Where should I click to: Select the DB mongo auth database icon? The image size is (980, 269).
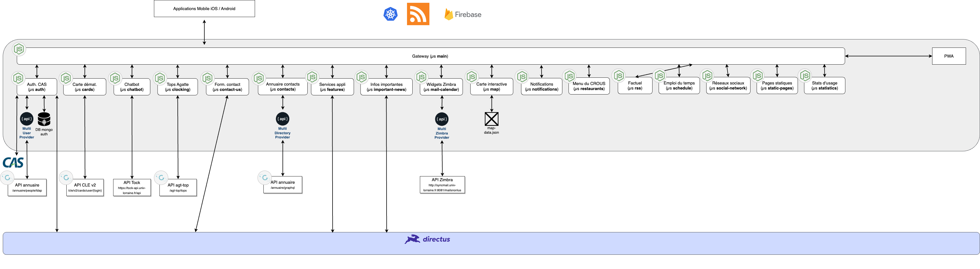[44, 119]
